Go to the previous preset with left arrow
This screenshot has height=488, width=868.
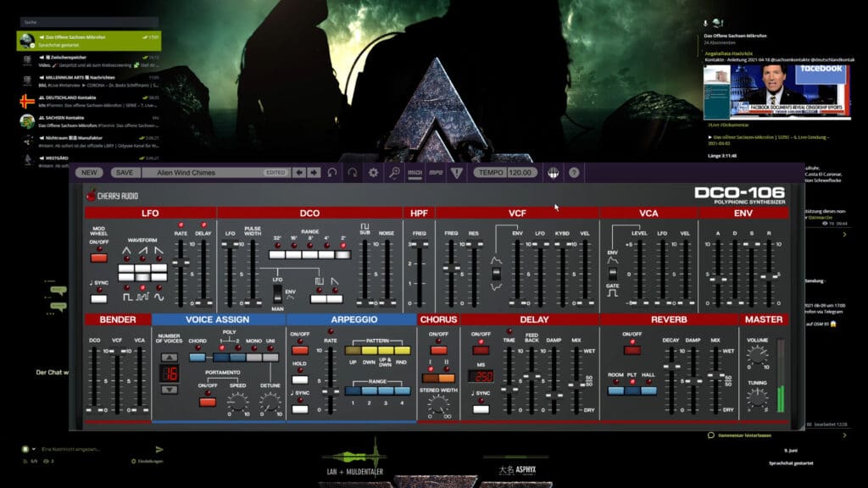[299, 173]
